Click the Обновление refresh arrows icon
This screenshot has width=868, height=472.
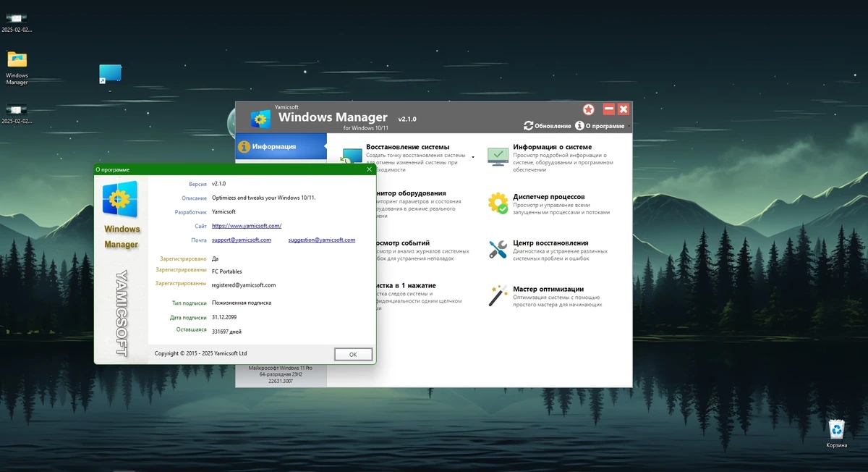(x=529, y=125)
